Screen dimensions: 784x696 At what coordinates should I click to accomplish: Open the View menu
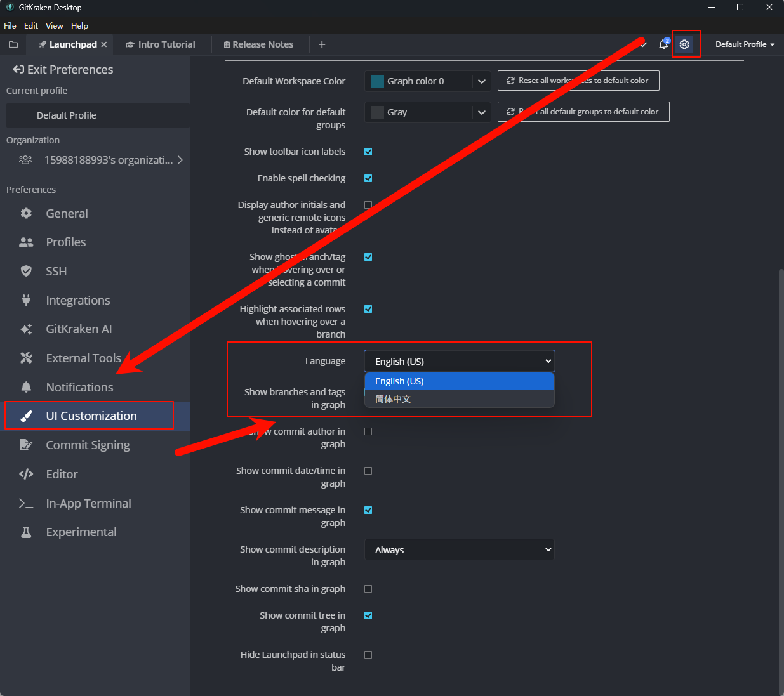[54, 25]
